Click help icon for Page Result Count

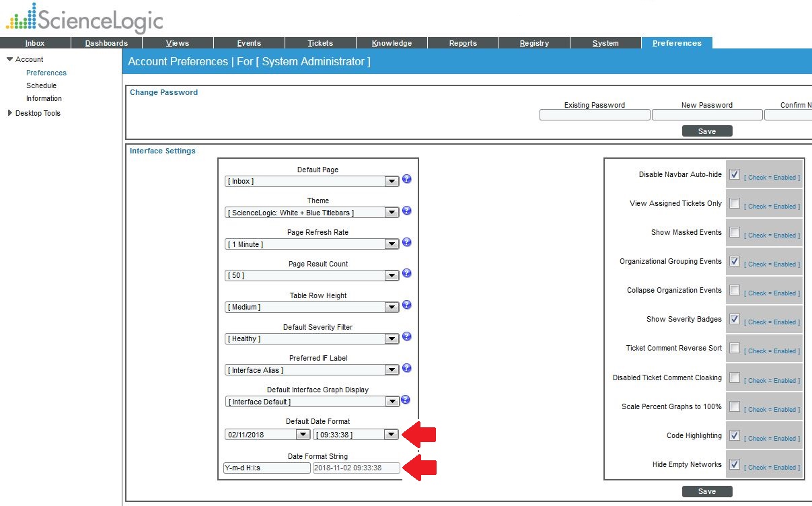pos(406,274)
